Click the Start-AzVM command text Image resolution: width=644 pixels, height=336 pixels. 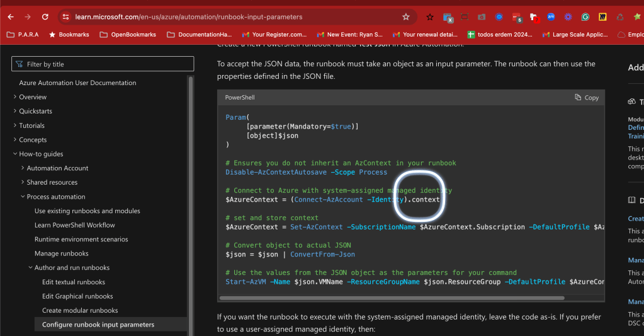[246, 282]
